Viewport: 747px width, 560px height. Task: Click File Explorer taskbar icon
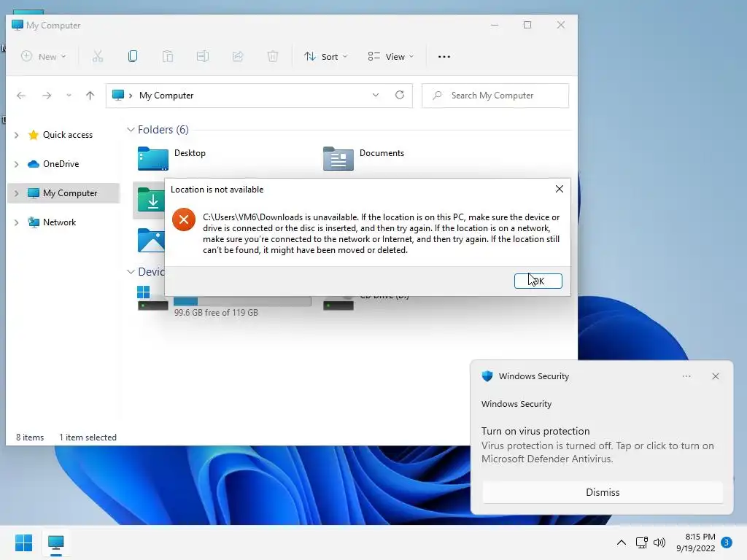55,542
